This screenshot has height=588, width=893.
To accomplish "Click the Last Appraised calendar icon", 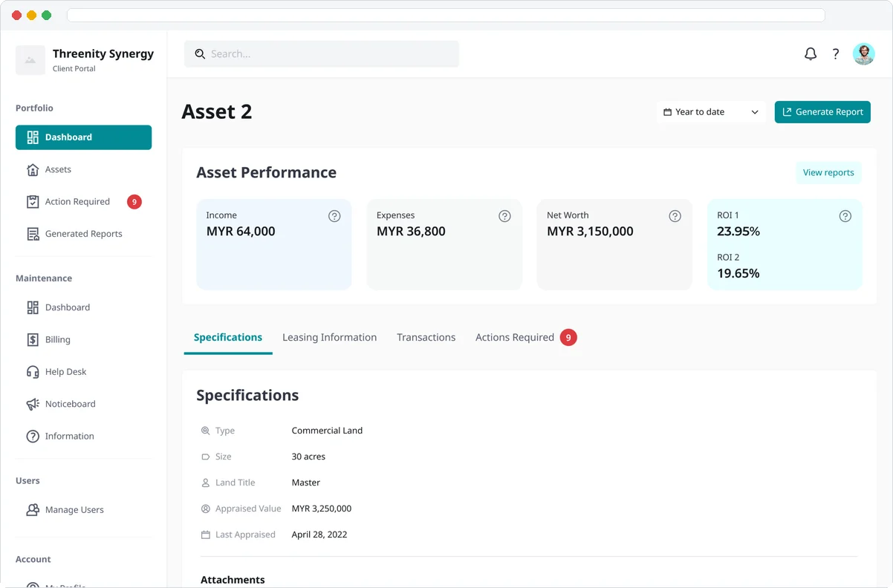I will click(x=206, y=535).
